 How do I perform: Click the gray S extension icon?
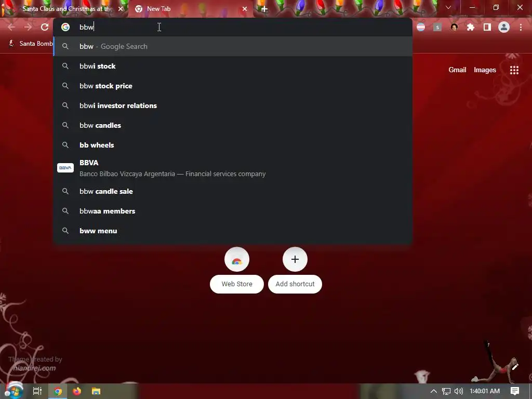pos(437,27)
